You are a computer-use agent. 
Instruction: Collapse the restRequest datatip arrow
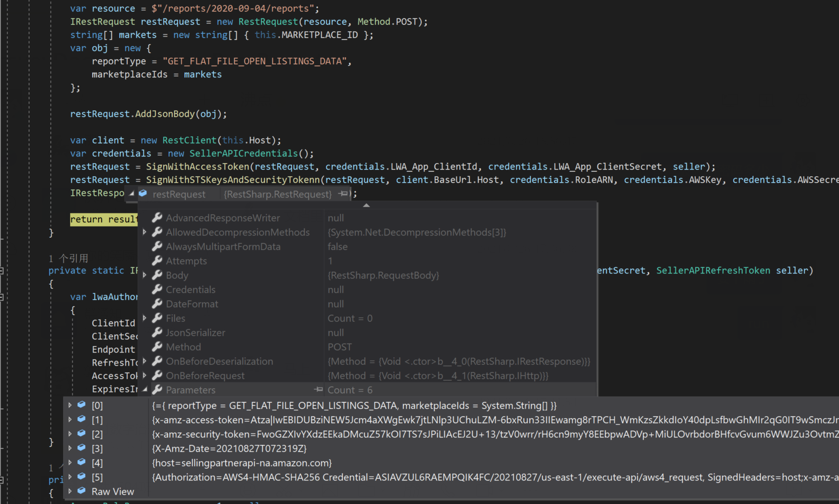point(132,193)
